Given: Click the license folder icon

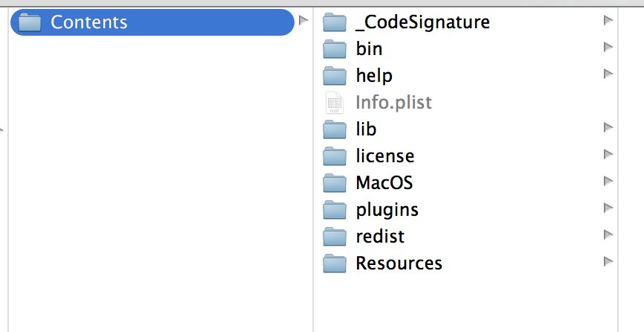Looking at the screenshot, I should pyautogui.click(x=335, y=156).
